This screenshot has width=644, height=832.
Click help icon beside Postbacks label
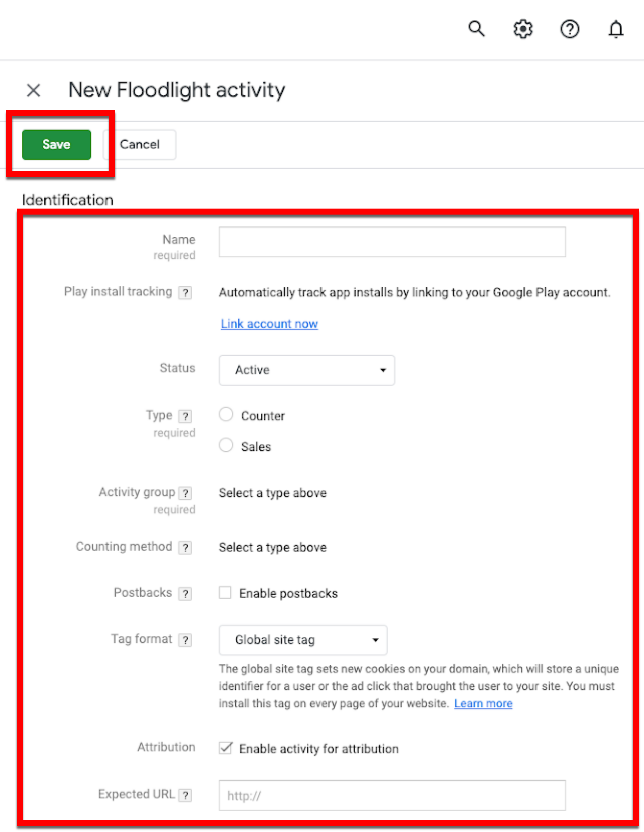tap(185, 593)
